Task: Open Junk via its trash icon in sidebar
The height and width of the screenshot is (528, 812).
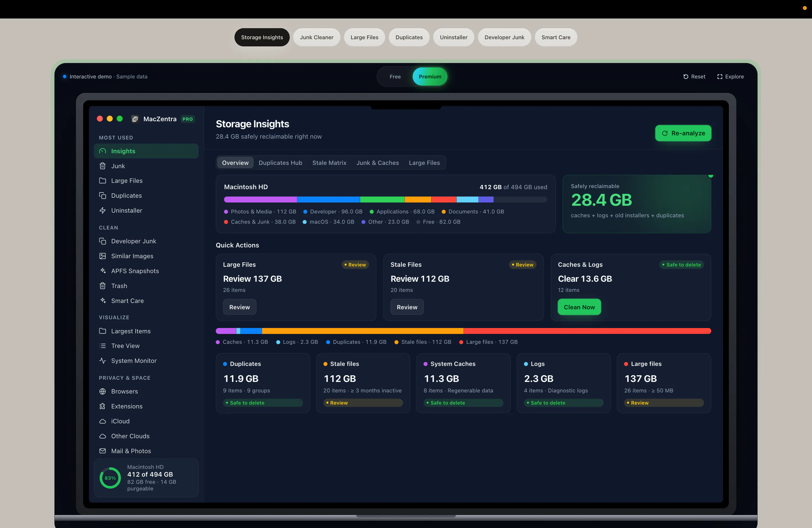Action: pos(102,166)
